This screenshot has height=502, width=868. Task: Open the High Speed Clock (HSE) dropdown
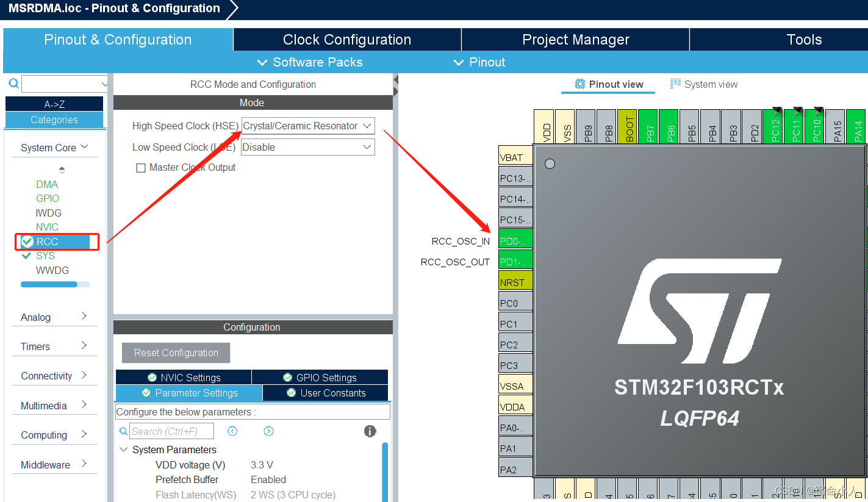pos(307,126)
